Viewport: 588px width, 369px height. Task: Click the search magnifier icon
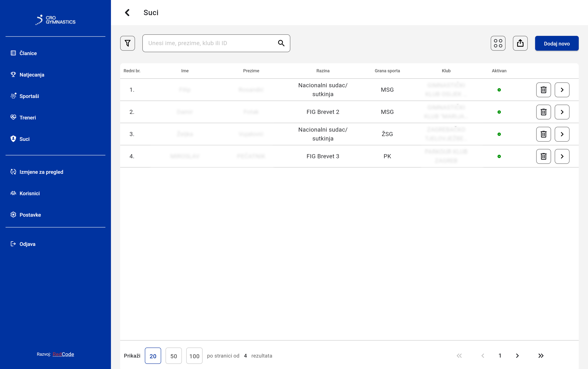[281, 43]
